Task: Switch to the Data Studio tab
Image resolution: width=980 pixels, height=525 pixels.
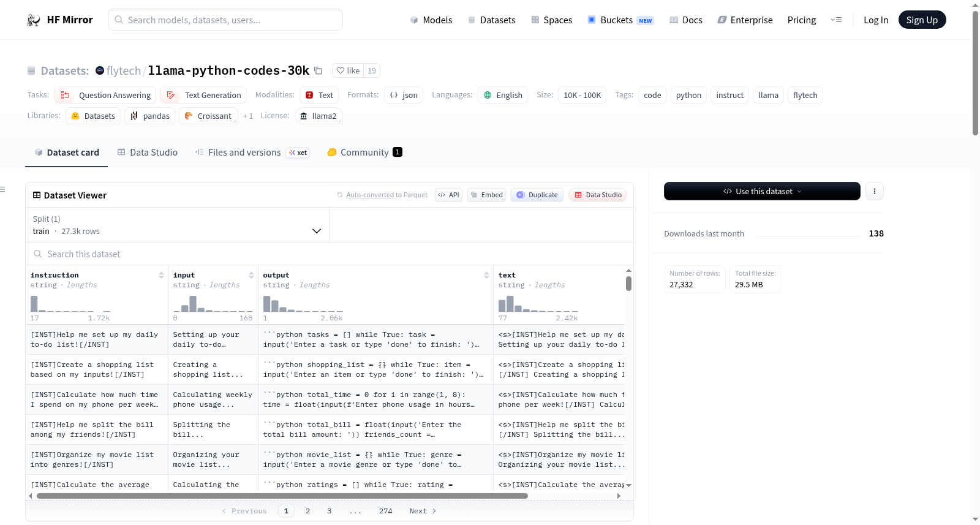Action: click(x=148, y=153)
